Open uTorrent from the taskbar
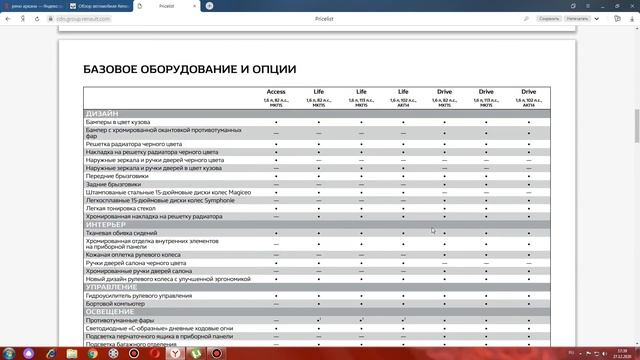 click(x=196, y=353)
